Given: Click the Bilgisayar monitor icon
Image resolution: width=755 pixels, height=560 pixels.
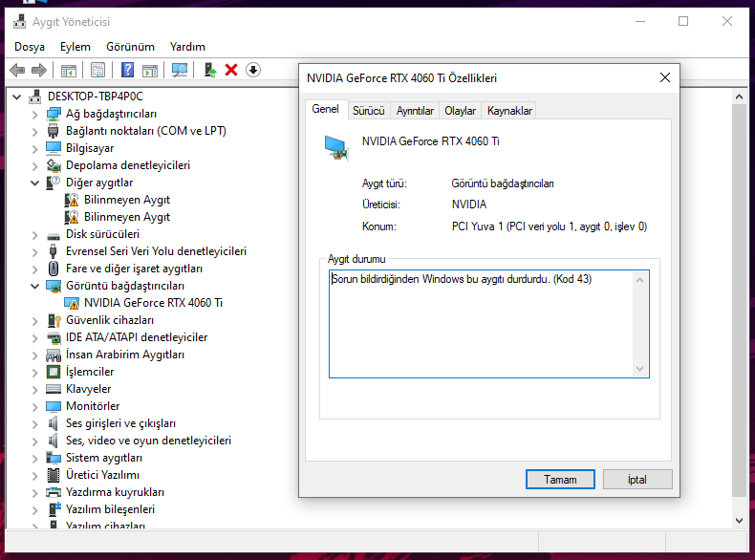Looking at the screenshot, I should click(x=54, y=148).
